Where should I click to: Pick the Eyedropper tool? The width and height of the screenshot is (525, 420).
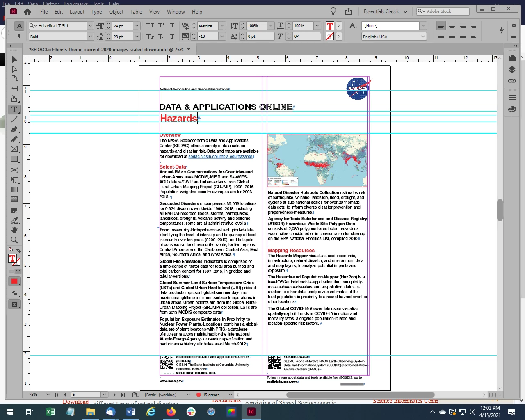point(14,221)
